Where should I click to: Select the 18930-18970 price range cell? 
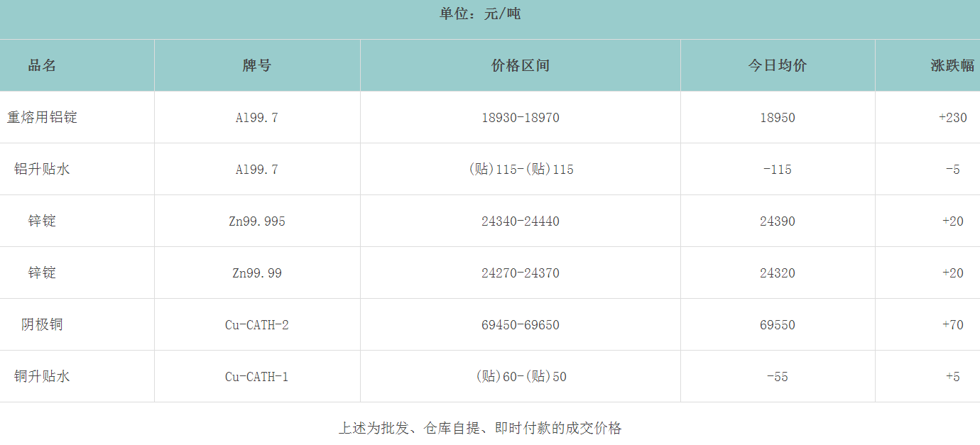[520, 118]
